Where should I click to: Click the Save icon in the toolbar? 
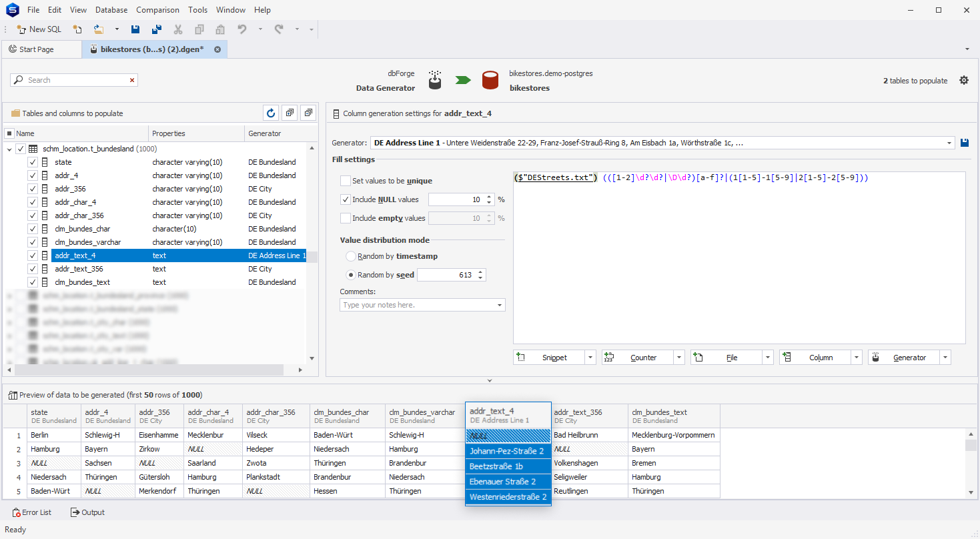135,29
